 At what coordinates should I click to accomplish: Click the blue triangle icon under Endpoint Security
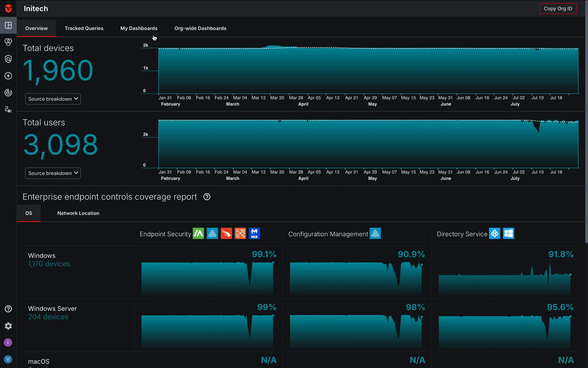point(212,233)
